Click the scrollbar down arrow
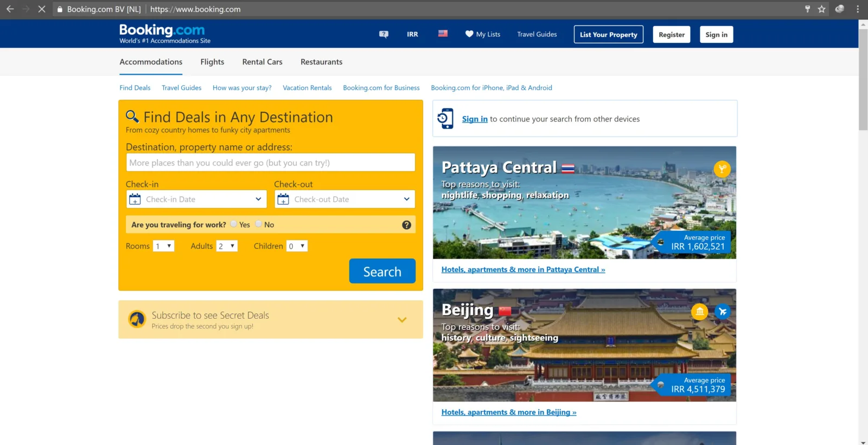Image resolution: width=868 pixels, height=445 pixels. coord(863,442)
